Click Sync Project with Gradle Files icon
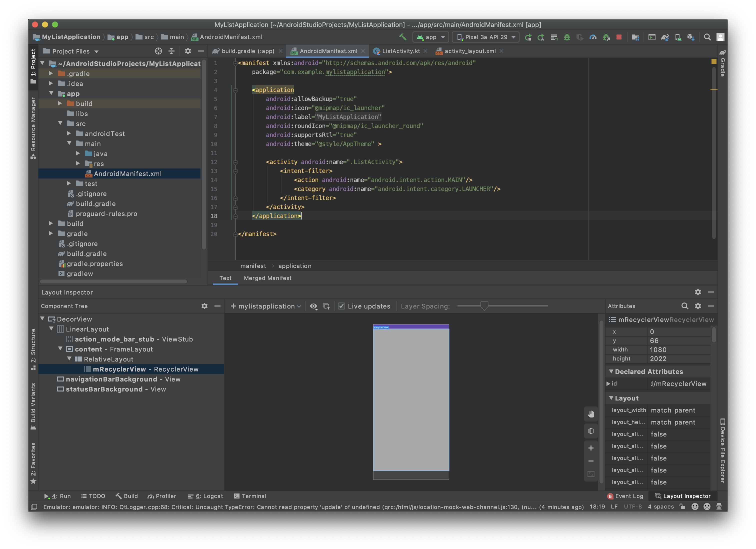The height and width of the screenshot is (549, 756). pos(665,37)
